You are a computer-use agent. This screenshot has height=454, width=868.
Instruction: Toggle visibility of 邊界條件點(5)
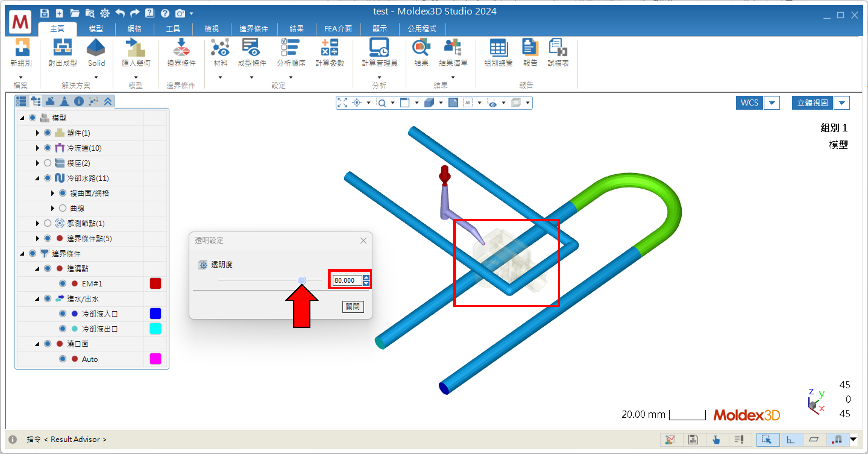point(48,238)
